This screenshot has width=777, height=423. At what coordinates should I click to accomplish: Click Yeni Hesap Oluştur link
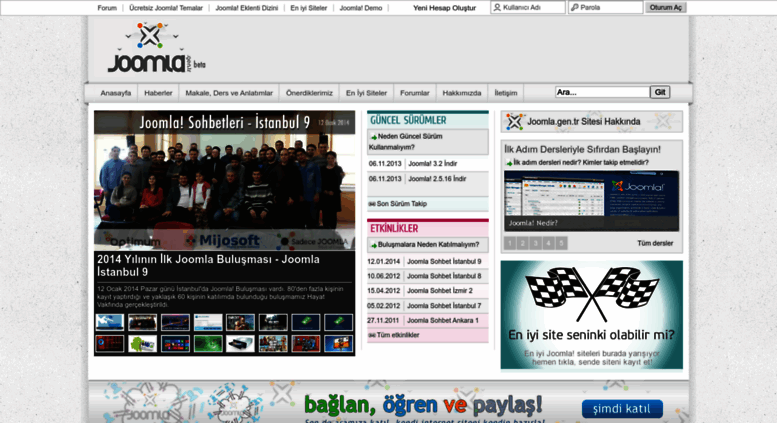(444, 8)
